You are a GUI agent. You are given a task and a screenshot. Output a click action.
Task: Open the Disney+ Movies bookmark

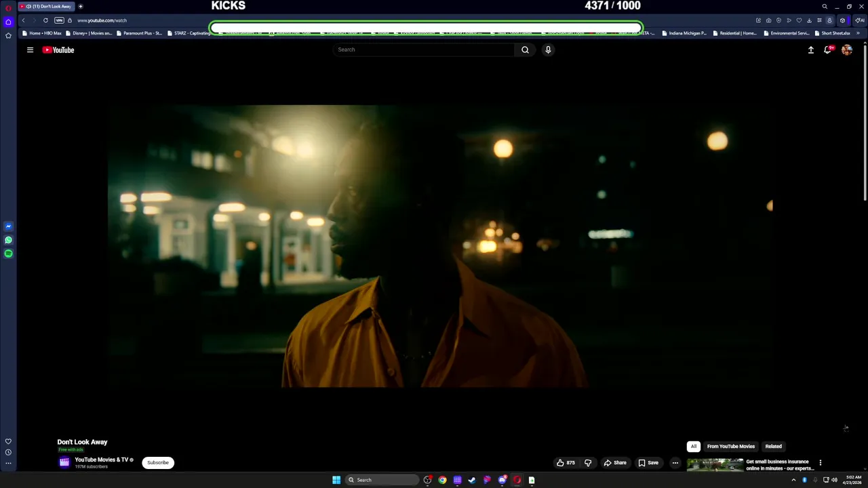88,33
